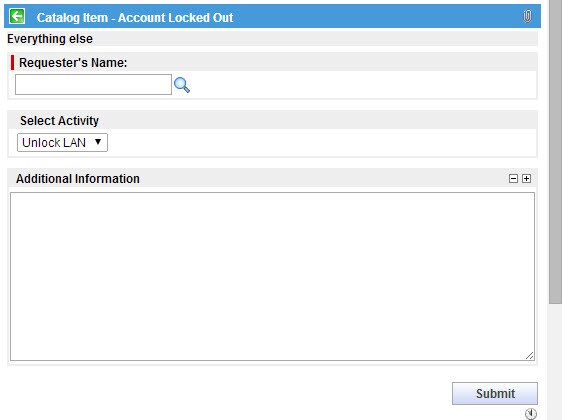Click the Requester's Name label
562x420 pixels.
pyautogui.click(x=73, y=63)
